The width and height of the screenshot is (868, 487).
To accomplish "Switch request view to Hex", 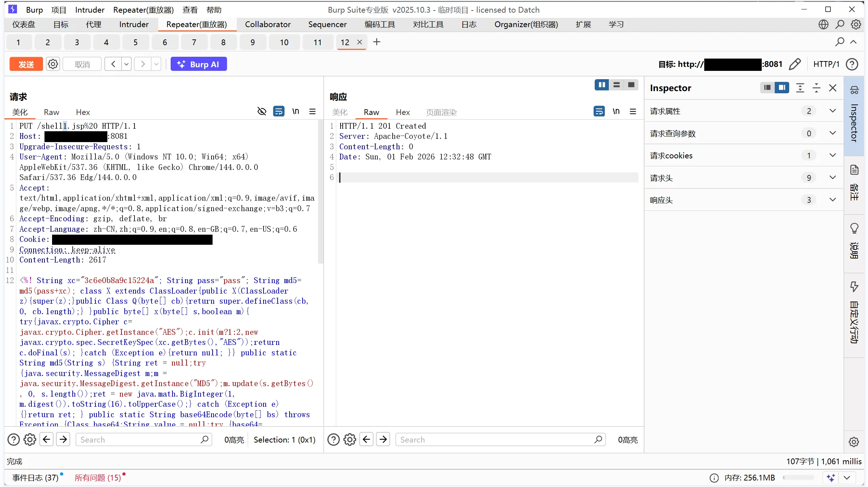I will click(x=83, y=112).
